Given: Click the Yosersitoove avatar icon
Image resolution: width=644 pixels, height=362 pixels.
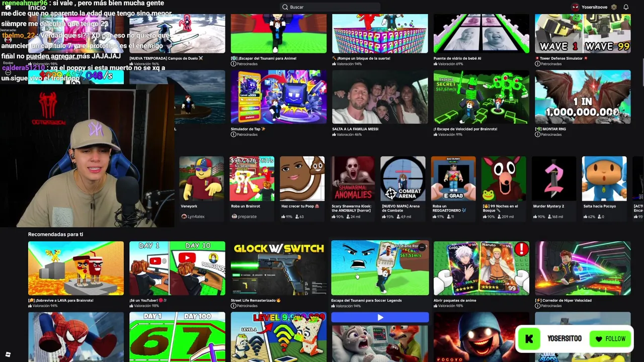Looking at the screenshot, I should tap(575, 7).
